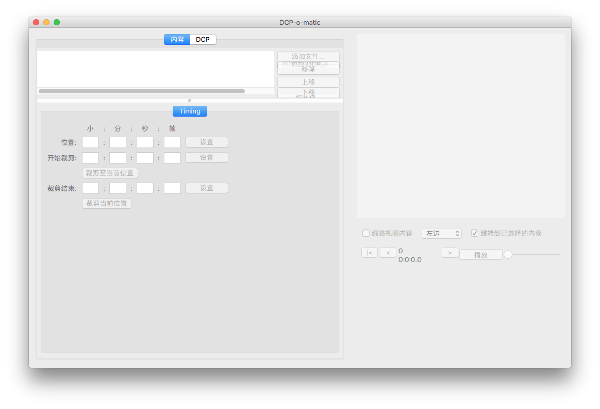600x409 pixels.
Task: Minimize the window with the yellow button
Action: 46,22
